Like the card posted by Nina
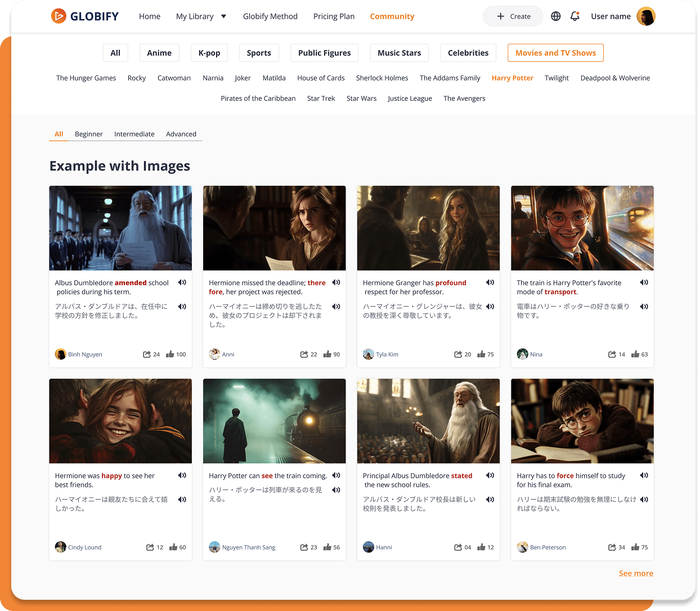 click(635, 354)
